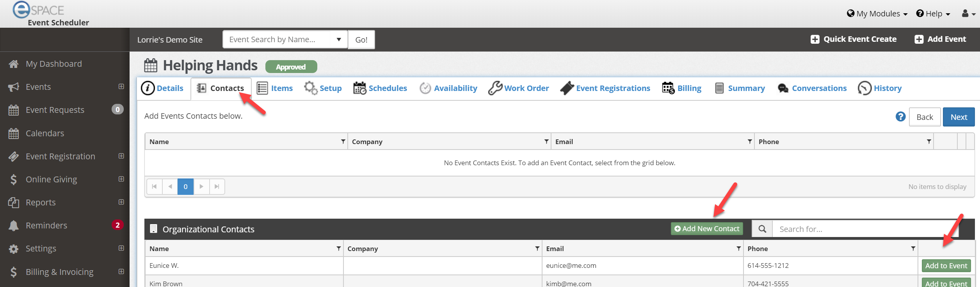Screen dimensions: 980x287
Task: Click the Conversations chat bubbles icon
Action: (783, 88)
